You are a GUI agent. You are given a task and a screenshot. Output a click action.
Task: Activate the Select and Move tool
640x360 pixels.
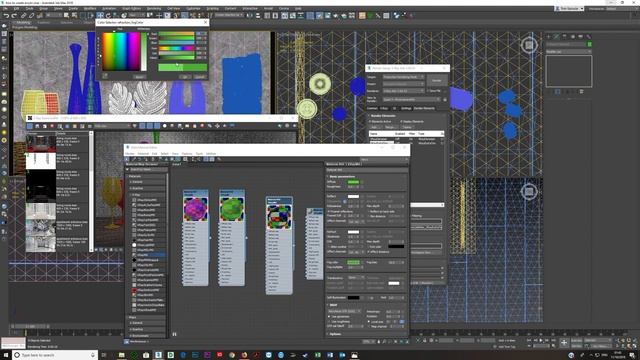100,16
